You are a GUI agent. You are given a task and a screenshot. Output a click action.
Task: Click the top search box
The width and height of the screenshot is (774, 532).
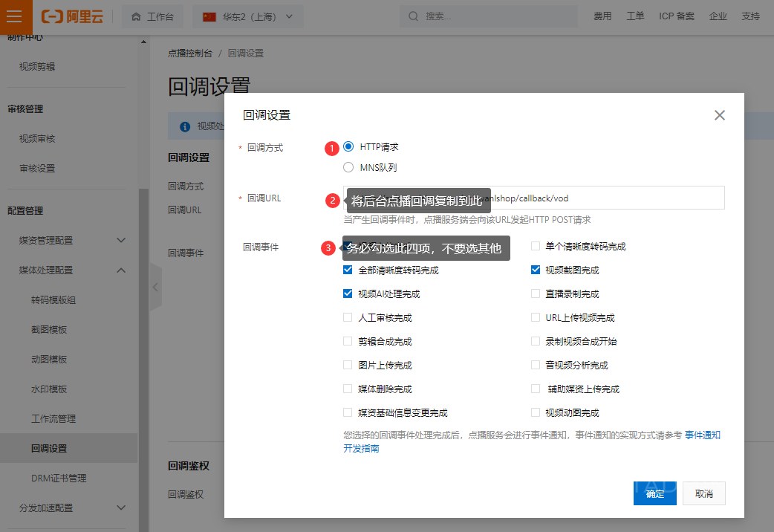pos(489,16)
